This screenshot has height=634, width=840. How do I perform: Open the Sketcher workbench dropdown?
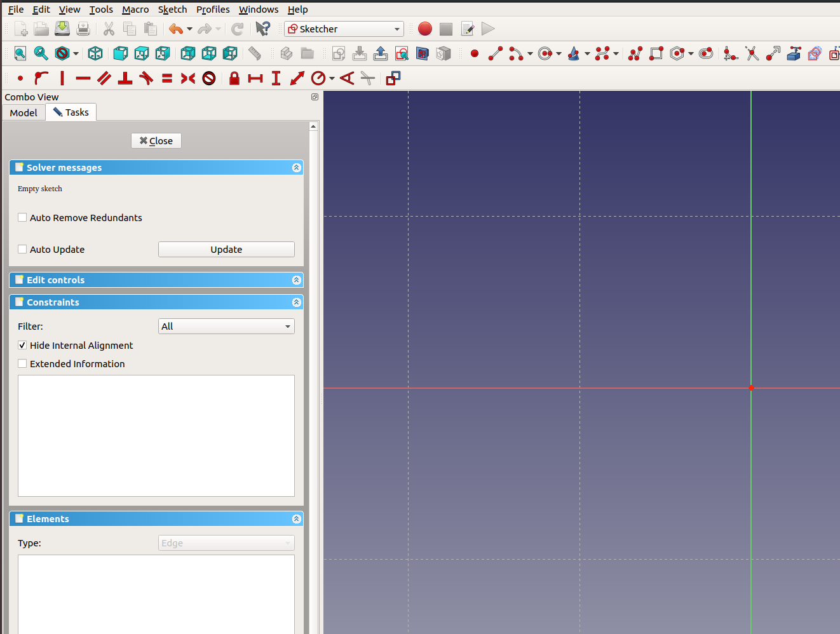344,29
